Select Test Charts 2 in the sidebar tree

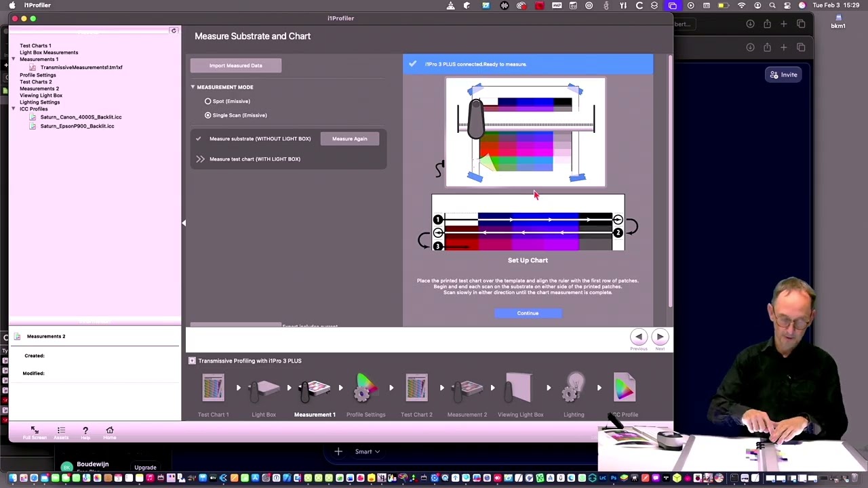pos(35,82)
